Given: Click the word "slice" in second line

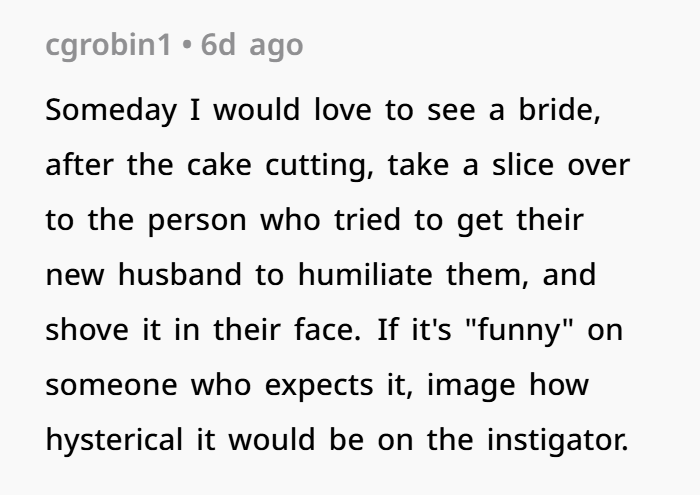Looking at the screenshot, I should [523, 165].
